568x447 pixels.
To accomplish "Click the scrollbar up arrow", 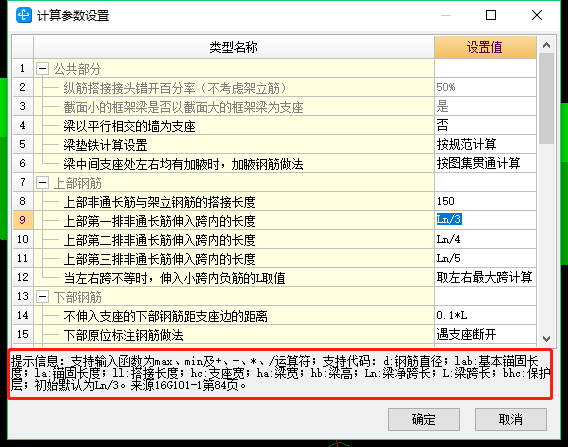I will pyautogui.click(x=546, y=45).
